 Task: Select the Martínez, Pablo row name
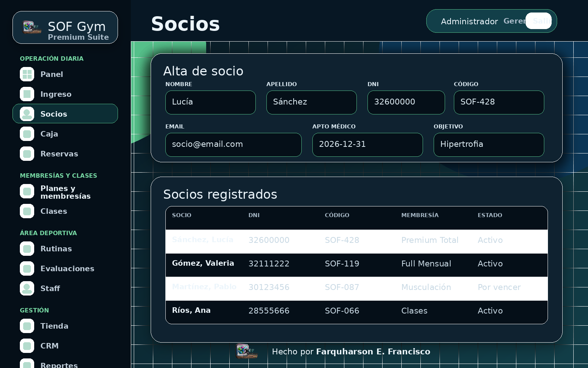pos(204,287)
